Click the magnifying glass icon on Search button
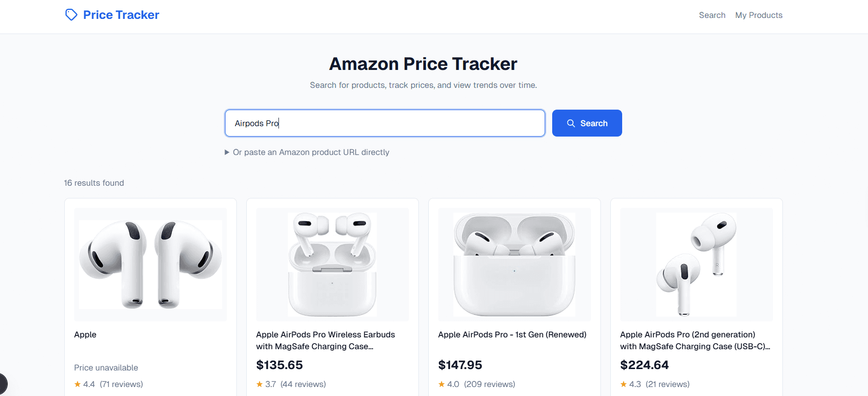The image size is (868, 396). tap(571, 123)
